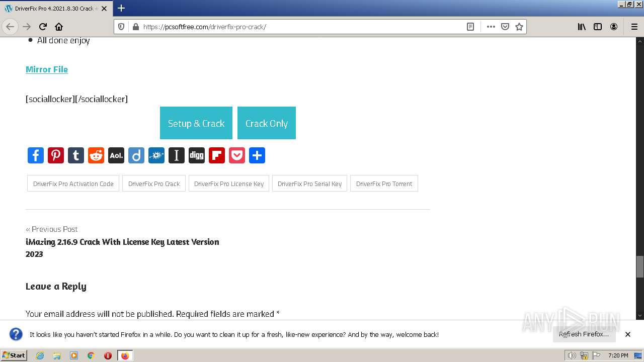This screenshot has height=362, width=644.
Task: Open Firefox home page
Action: (59, 27)
